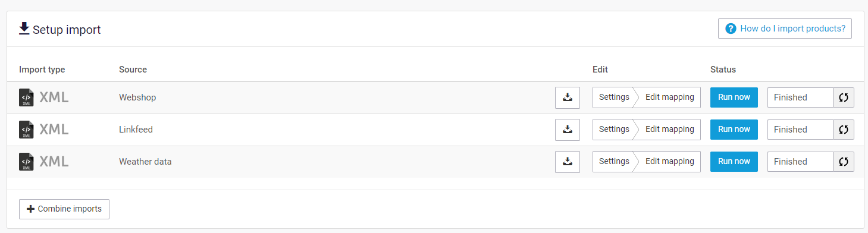Refresh the status of Webshop import
Image resolution: width=868 pixels, height=233 pixels.
tap(844, 97)
